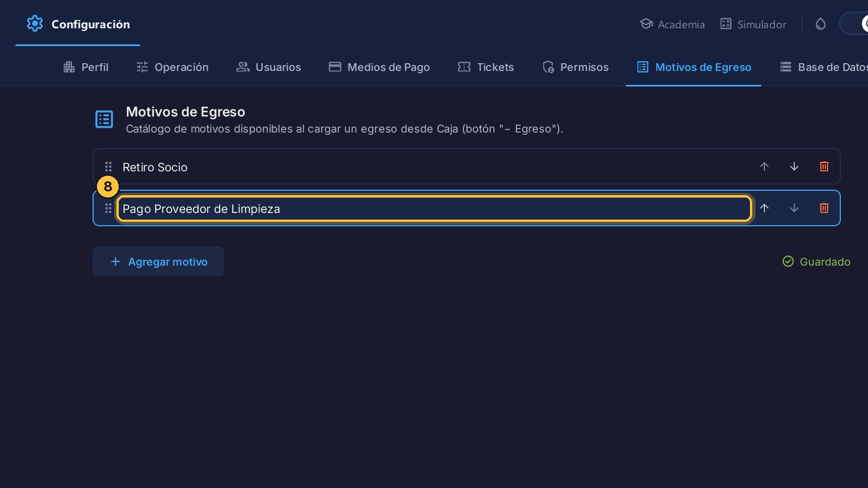The width and height of the screenshot is (868, 488).
Task: Click the Motivos de Egreso heading text
Action: tap(186, 112)
